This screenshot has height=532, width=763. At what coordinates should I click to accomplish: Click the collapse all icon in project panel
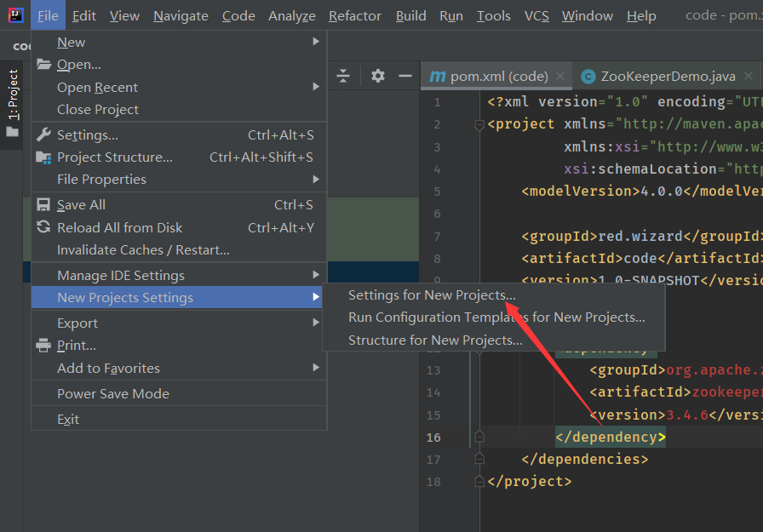[x=343, y=76]
